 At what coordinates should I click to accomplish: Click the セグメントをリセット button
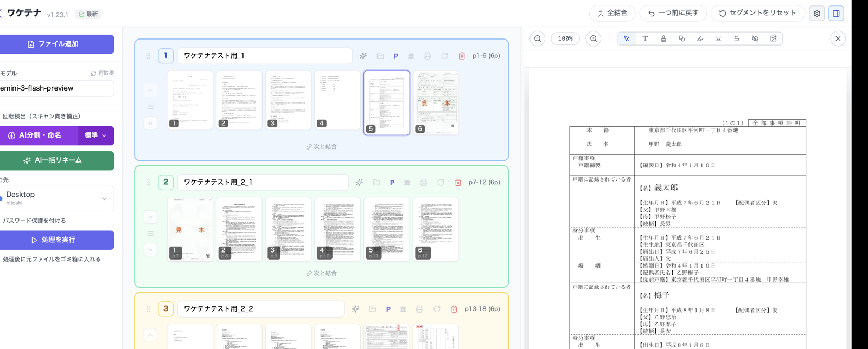(758, 13)
